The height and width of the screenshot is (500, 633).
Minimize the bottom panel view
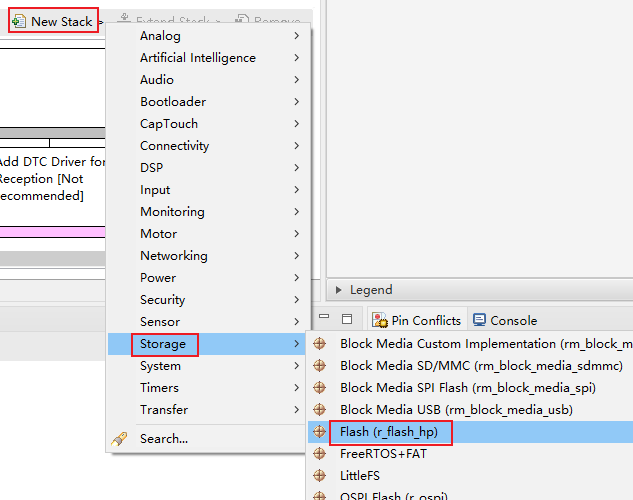click(x=325, y=320)
